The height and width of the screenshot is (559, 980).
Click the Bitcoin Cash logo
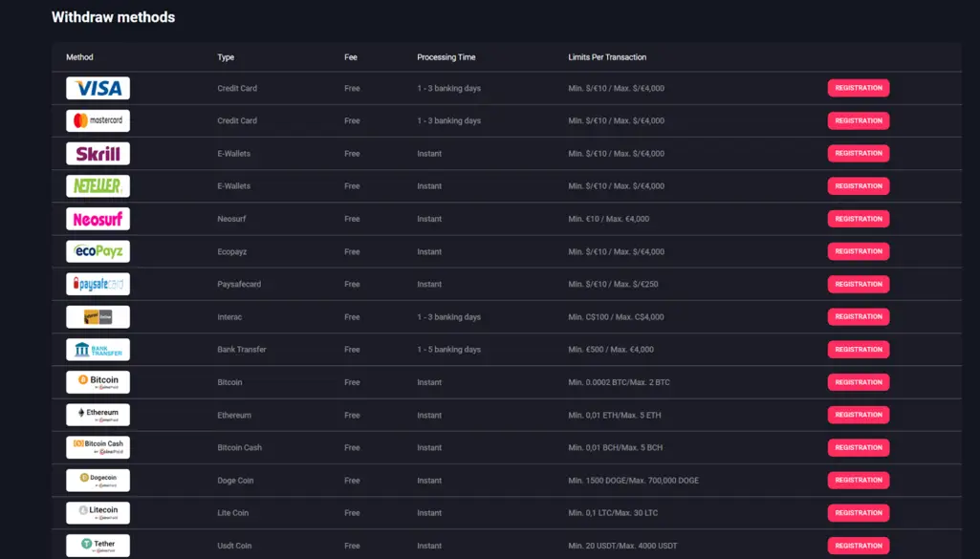tap(98, 447)
